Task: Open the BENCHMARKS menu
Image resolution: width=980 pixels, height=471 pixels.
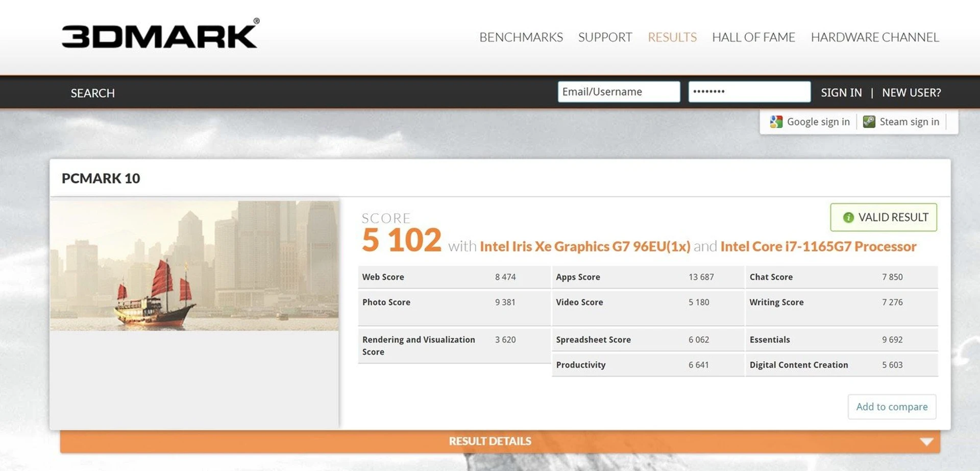Action: click(x=521, y=37)
